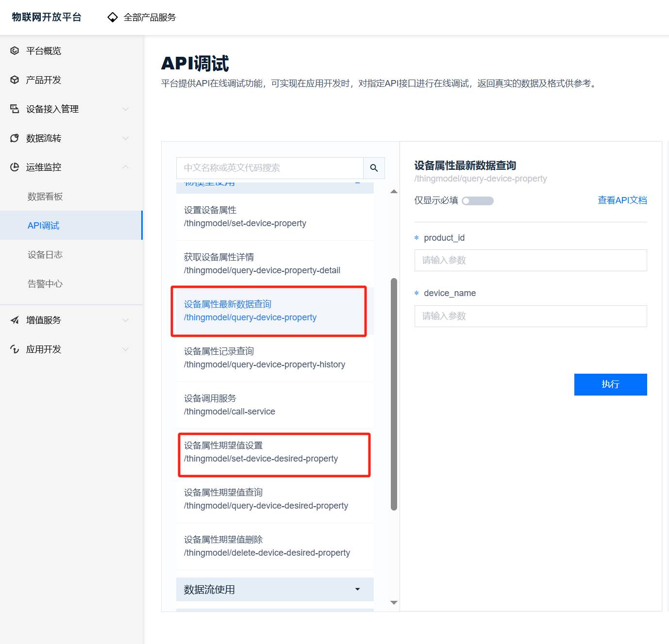The image size is (669, 644).
Task: Click the 应用开发 icon in sidebar
Action: [x=15, y=349]
